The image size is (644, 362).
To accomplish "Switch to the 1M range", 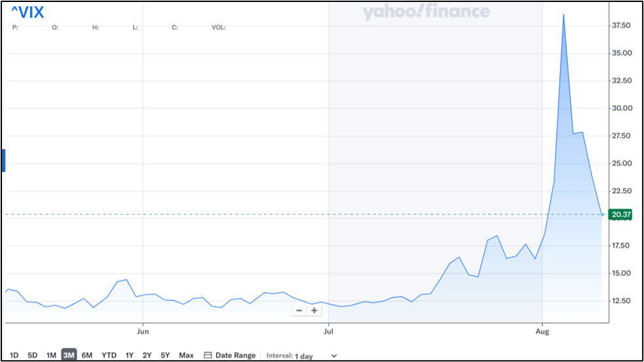I will [51, 355].
